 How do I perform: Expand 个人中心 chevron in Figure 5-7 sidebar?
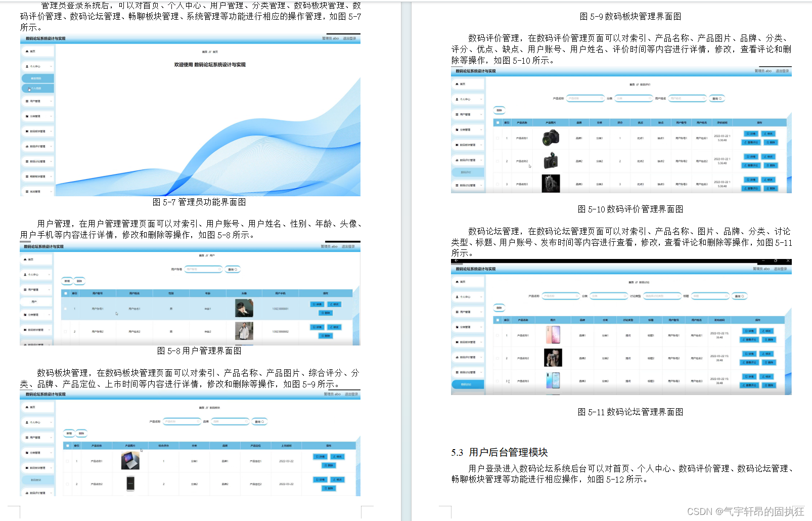click(51, 66)
